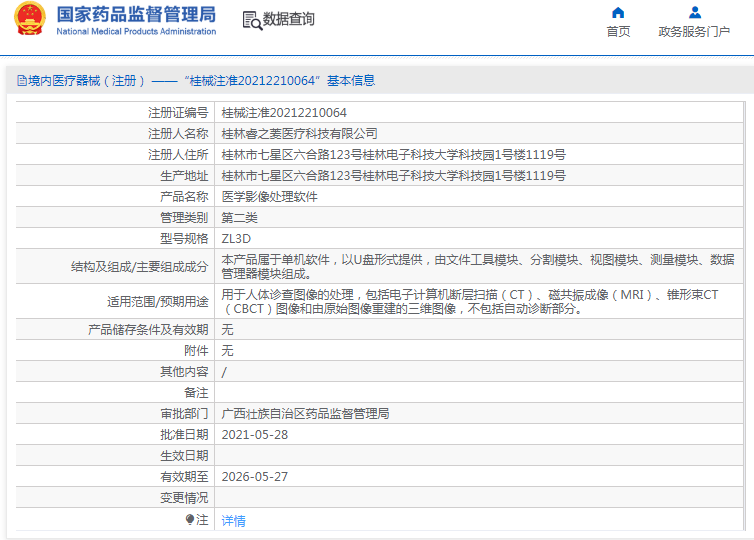
Task: Click National Medical Products Administration subtitle
Action: coord(136,32)
